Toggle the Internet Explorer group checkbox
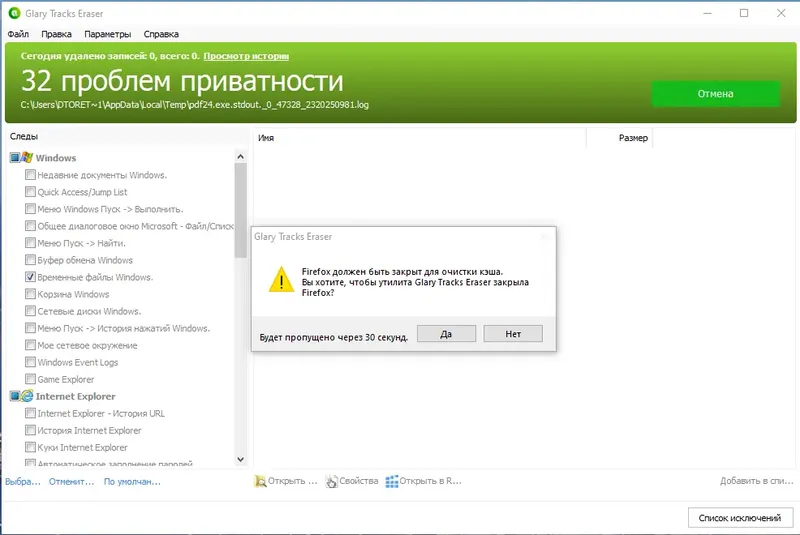Viewport: 800px width, 535px height. [15, 396]
